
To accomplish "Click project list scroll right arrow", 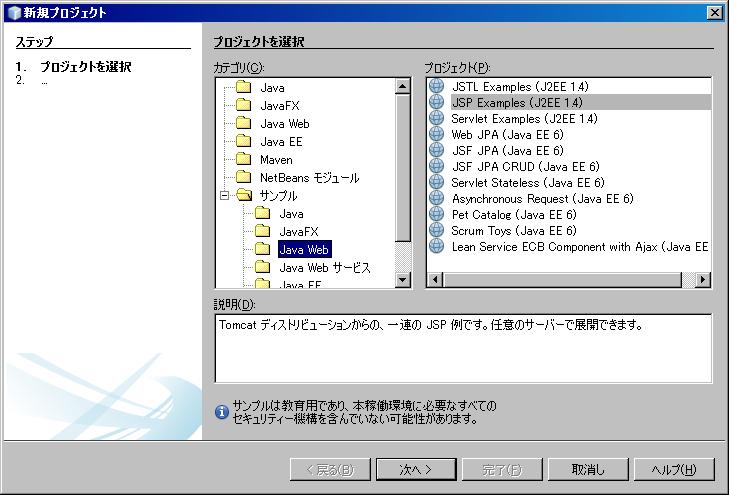I will [x=702, y=279].
